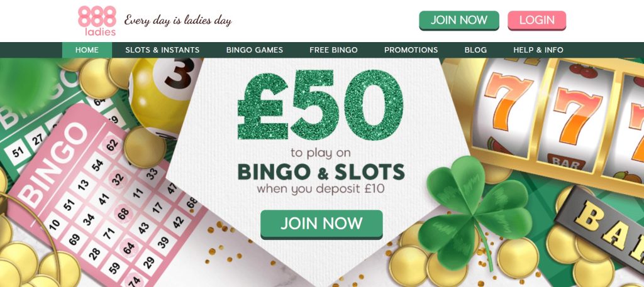
Task: Go to BINGO GAMES section
Action: (255, 50)
